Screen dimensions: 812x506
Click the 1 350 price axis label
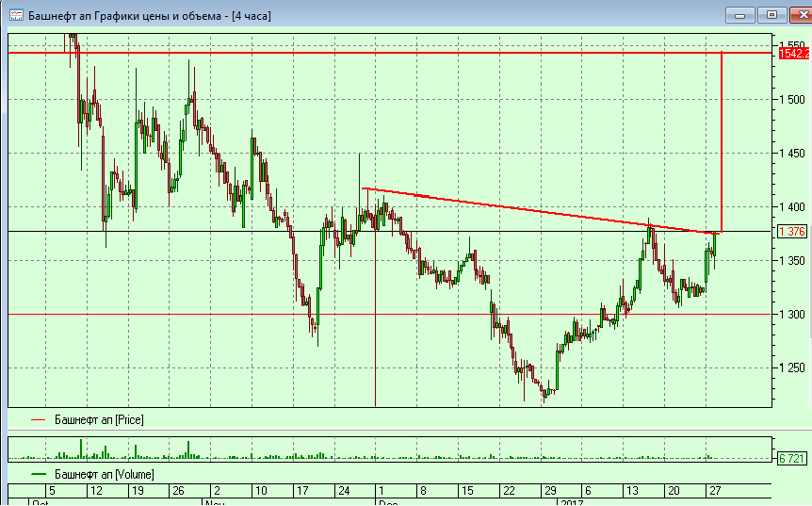[x=793, y=260]
